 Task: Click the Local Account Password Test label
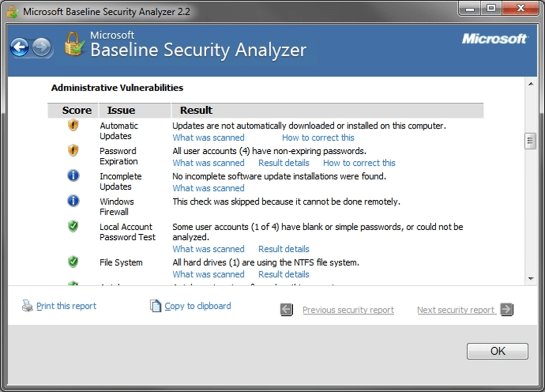[x=127, y=232]
